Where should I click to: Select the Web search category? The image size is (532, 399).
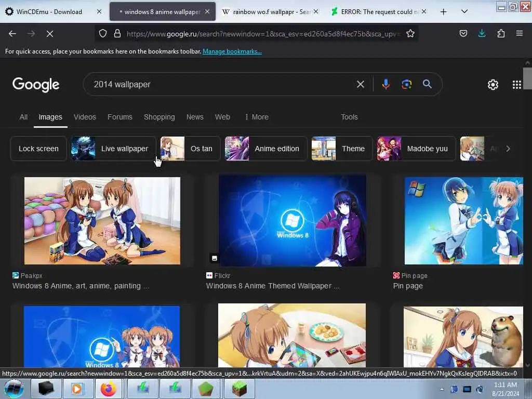pos(222,117)
